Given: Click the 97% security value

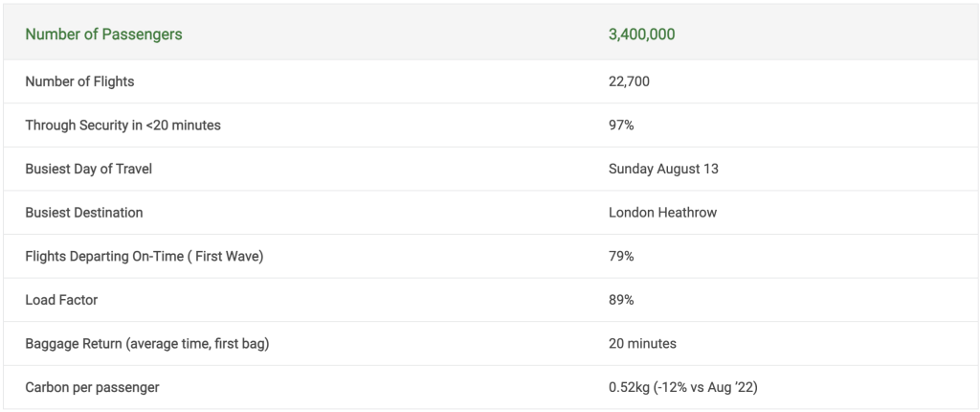Looking at the screenshot, I should click(x=621, y=126).
